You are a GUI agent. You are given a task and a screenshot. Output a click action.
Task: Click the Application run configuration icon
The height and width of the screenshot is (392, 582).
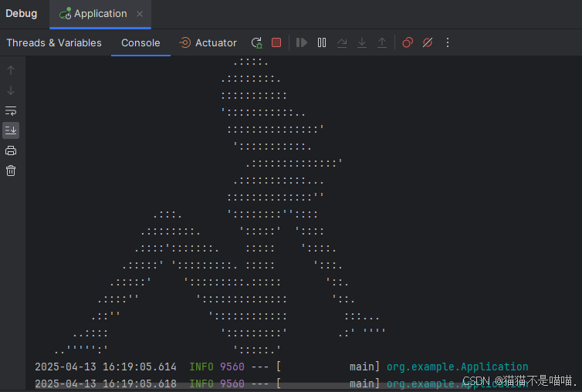click(66, 14)
